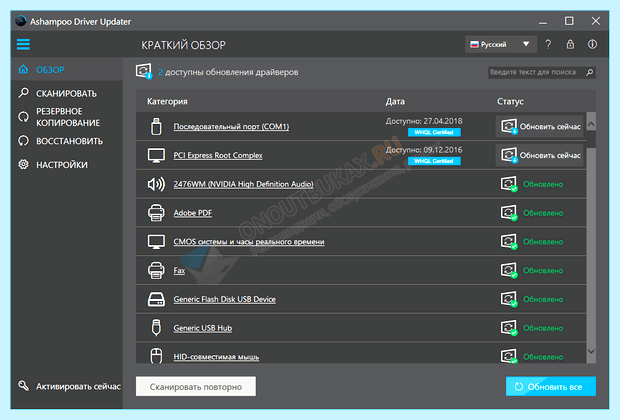Click date Доступно: 27.04.2018
Screen dimensions: 620x420
424,121
